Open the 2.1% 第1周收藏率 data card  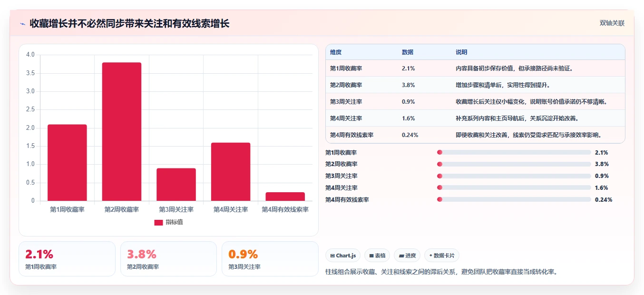pyautogui.click(x=67, y=259)
